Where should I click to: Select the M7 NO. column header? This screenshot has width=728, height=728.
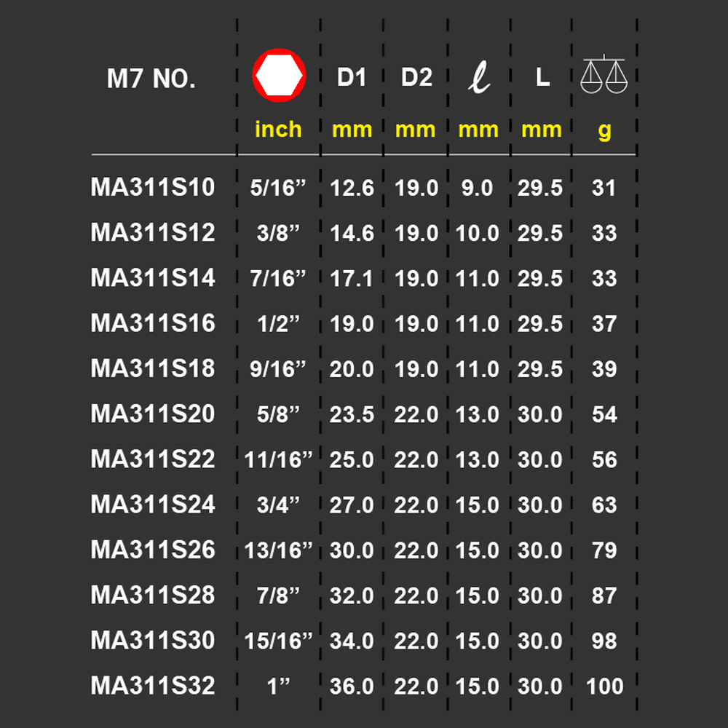[151, 79]
